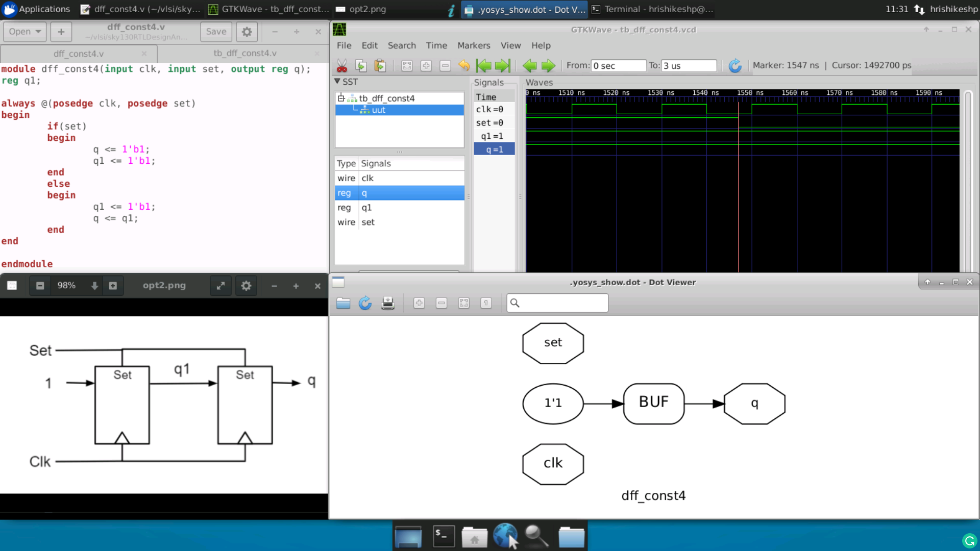Click the waveform vertical scrollbar

pyautogui.click(x=968, y=179)
